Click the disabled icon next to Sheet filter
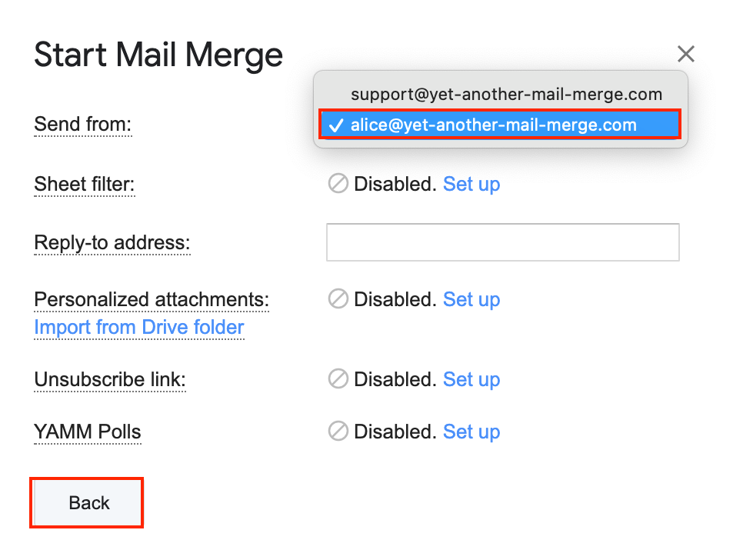 pos(338,184)
